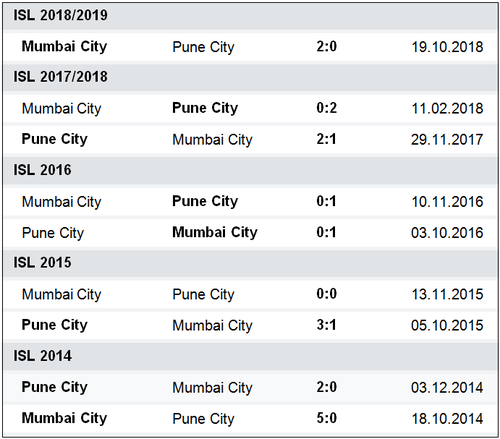Click the date 18.10.2014
This screenshot has width=500, height=439.
tap(447, 419)
